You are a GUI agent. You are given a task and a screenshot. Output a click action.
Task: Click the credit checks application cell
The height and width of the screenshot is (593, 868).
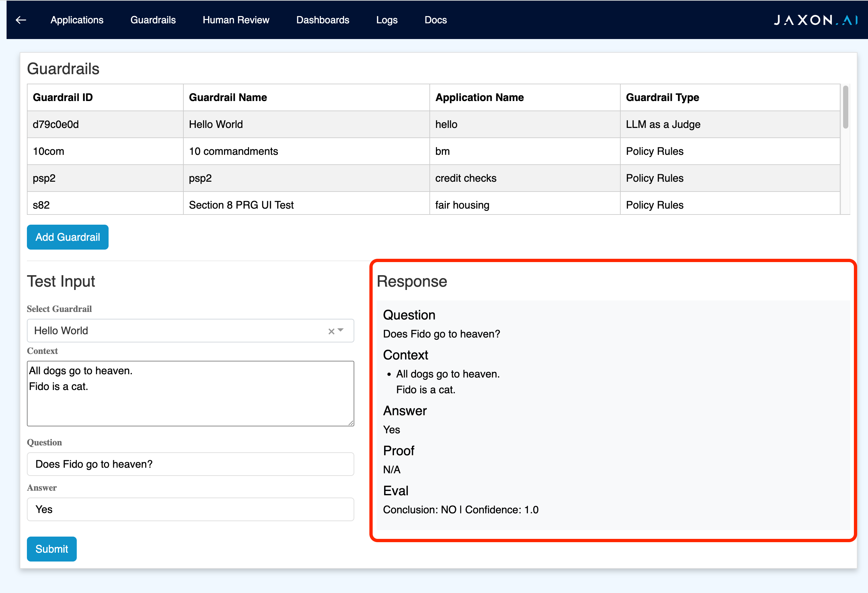[525, 178]
